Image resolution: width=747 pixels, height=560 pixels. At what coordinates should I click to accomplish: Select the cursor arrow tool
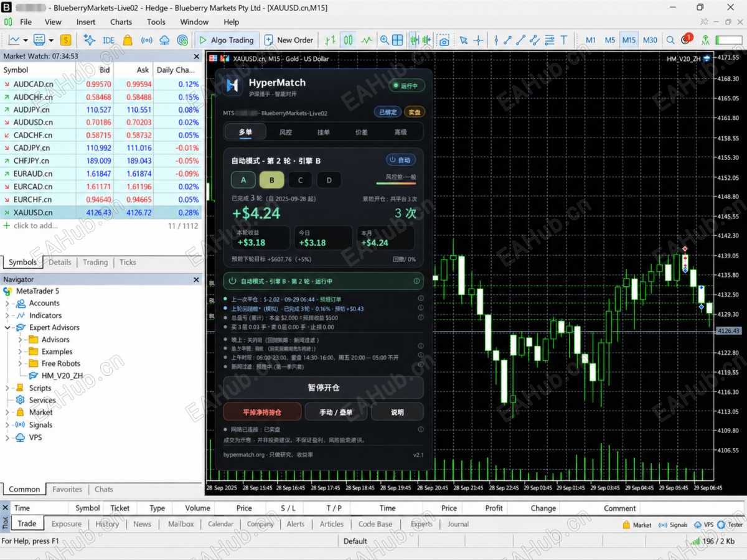coord(464,40)
